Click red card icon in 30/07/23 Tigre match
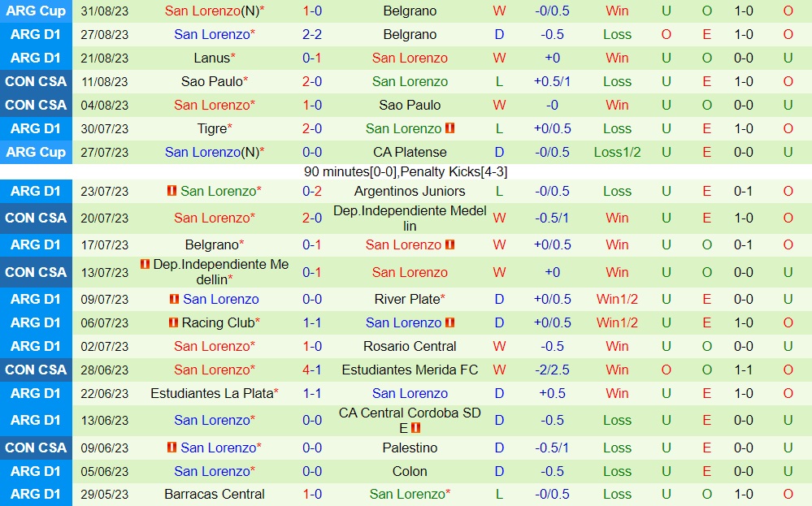Image resolution: width=812 pixels, height=506 pixels. click(449, 128)
